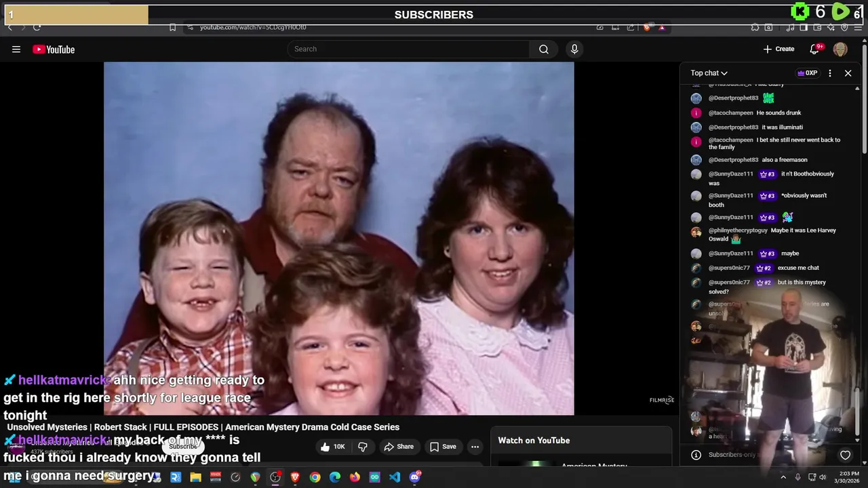Image resolution: width=868 pixels, height=488 pixels.
Task: Click the tray microphone icon
Action: point(798,477)
